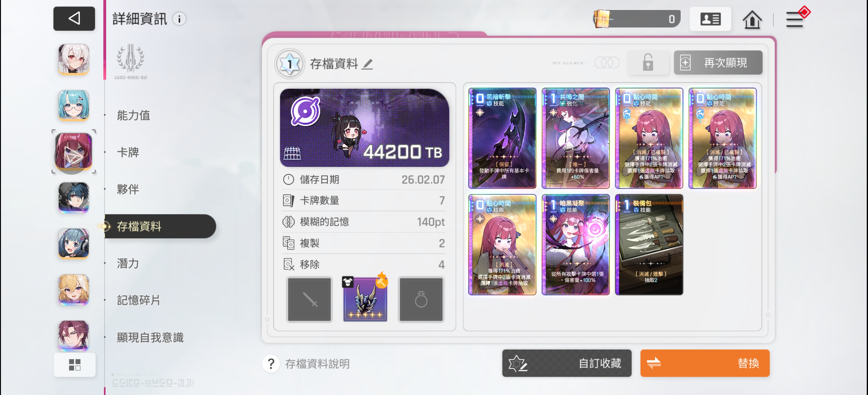868x395 pixels.
Task: Click the 存檔資料說明 question mark icon
Action: [271, 364]
